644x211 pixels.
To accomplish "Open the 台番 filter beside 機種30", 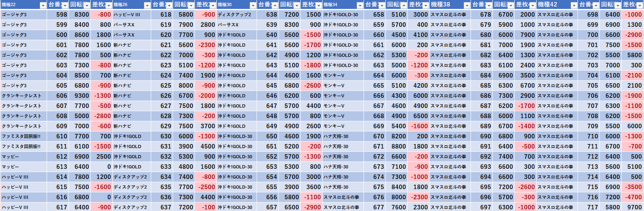I will coord(275,5).
